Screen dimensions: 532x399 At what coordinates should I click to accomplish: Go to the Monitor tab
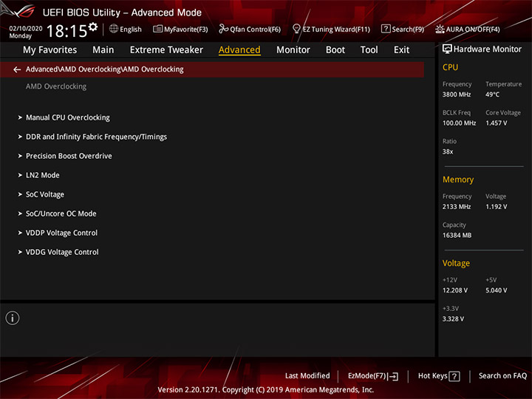tap(293, 50)
